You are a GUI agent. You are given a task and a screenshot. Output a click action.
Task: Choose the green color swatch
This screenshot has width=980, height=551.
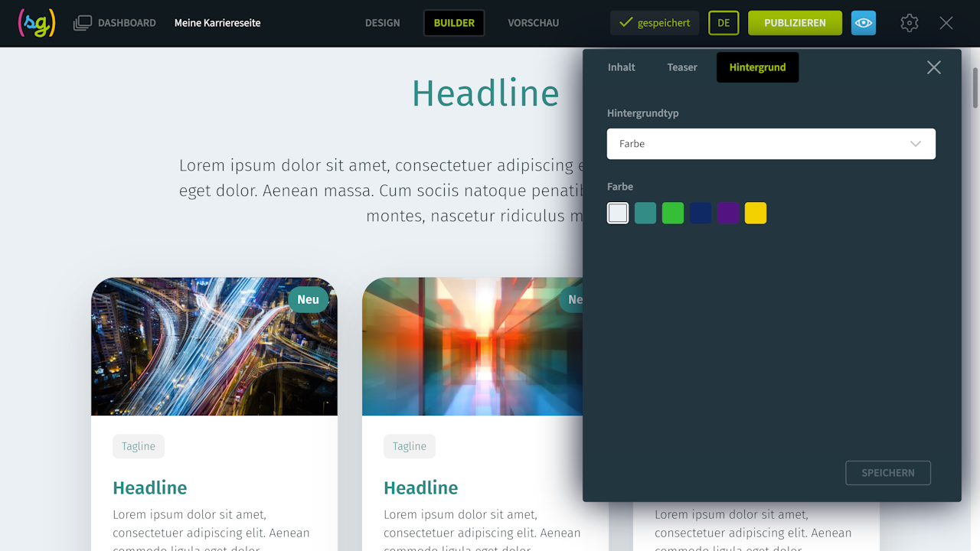click(x=673, y=213)
